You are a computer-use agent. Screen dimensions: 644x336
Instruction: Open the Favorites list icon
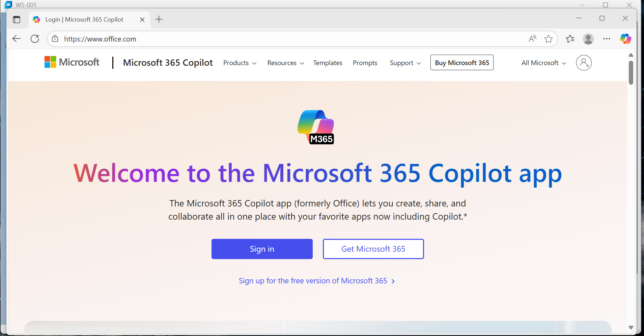pyautogui.click(x=570, y=39)
